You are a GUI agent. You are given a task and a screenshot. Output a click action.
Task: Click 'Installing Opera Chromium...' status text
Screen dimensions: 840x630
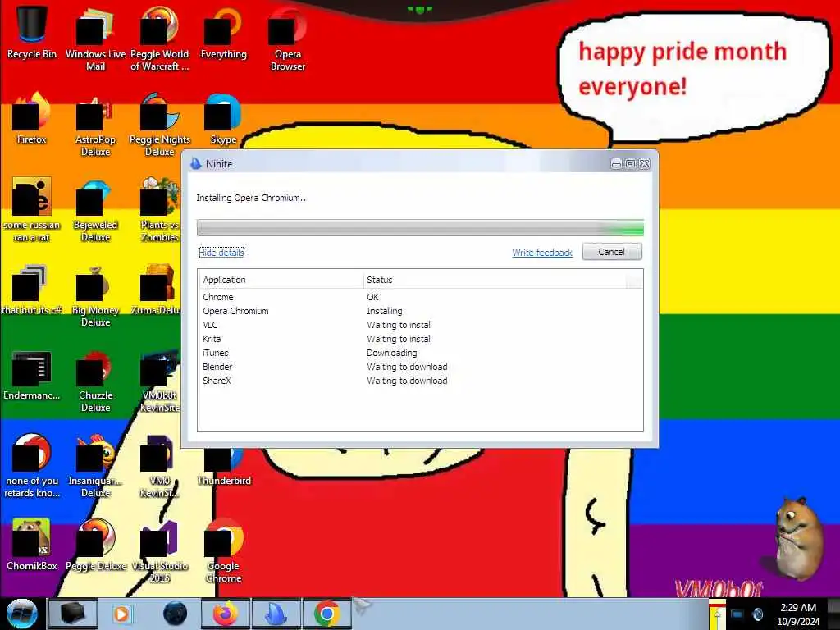253,198
